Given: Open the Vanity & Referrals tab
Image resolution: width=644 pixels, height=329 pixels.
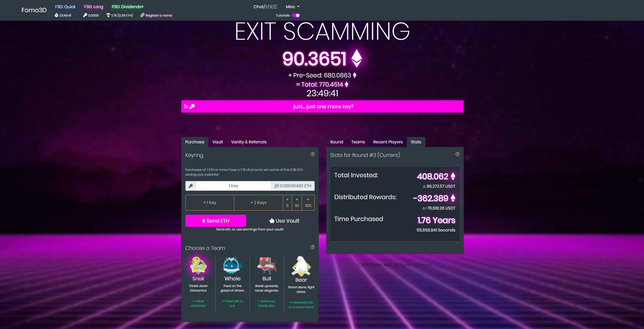Looking at the screenshot, I should [249, 142].
